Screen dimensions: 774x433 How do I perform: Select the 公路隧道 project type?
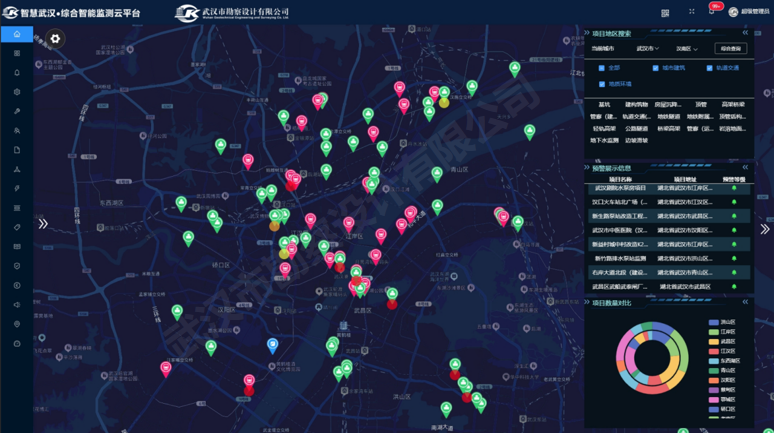(636, 128)
